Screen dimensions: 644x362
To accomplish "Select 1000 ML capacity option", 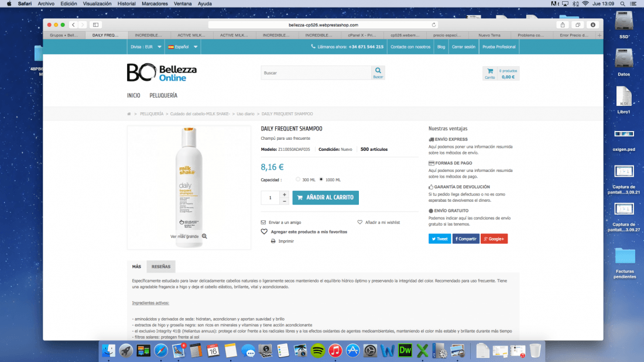I will coord(321,180).
